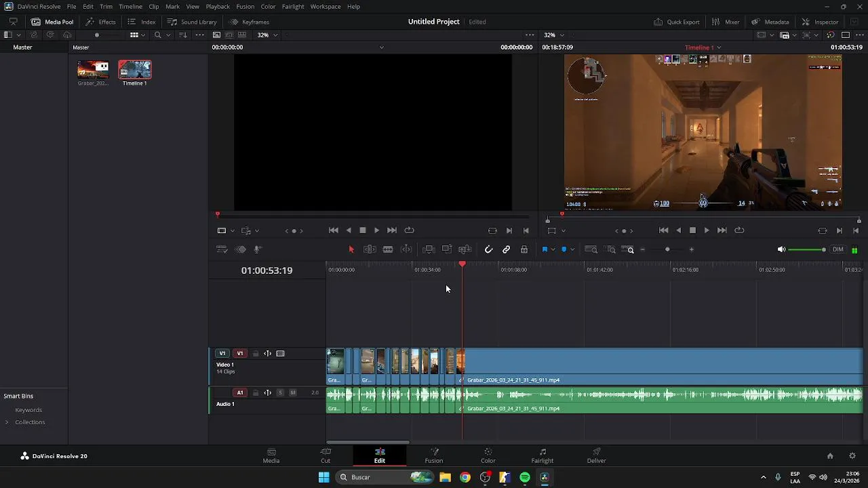Open the Fusion menu
The width and height of the screenshot is (868, 488).
[x=245, y=6]
